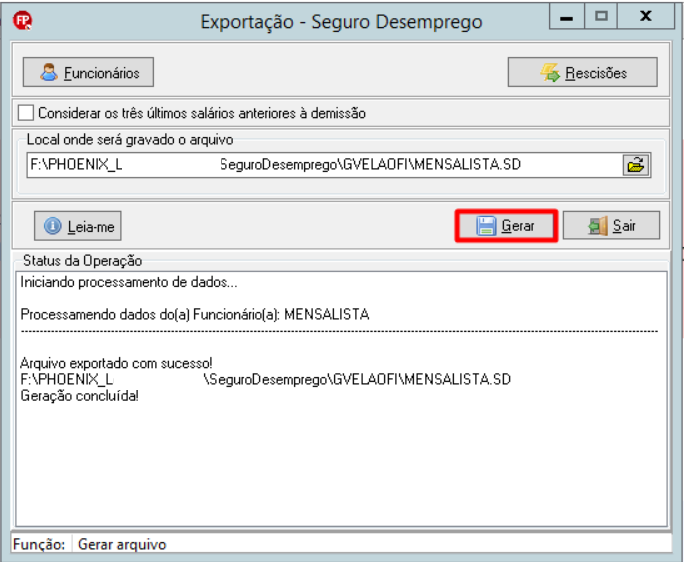Click the floppy disk icon on Gerar
The image size is (686, 562).
pos(486,226)
